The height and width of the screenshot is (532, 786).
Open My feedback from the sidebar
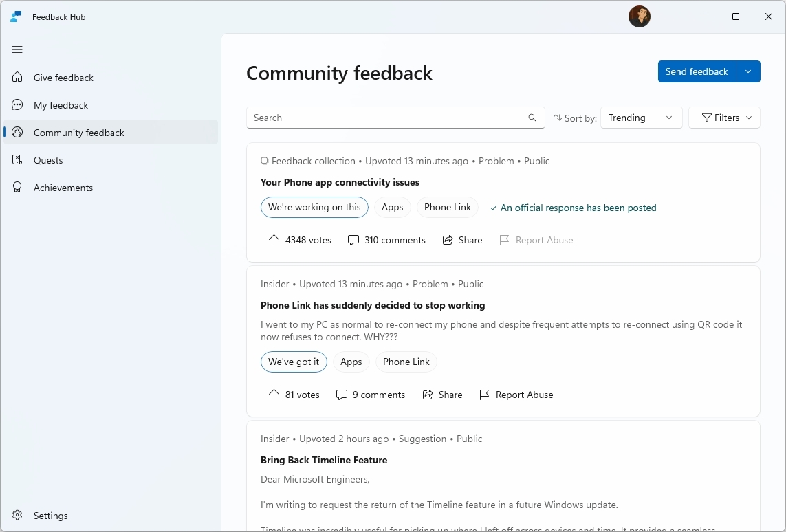coord(61,105)
